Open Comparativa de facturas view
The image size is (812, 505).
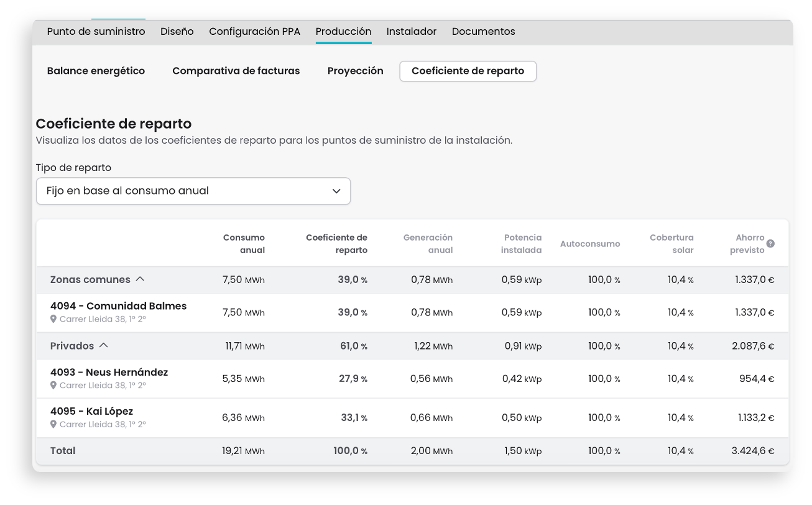pyautogui.click(x=236, y=71)
